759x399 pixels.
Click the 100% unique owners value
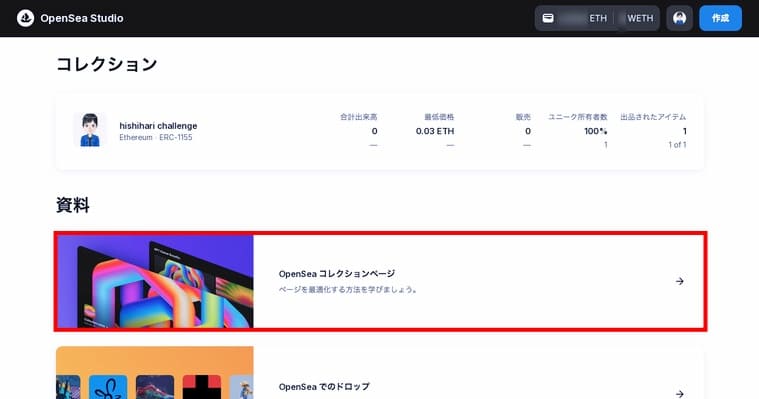pos(595,131)
